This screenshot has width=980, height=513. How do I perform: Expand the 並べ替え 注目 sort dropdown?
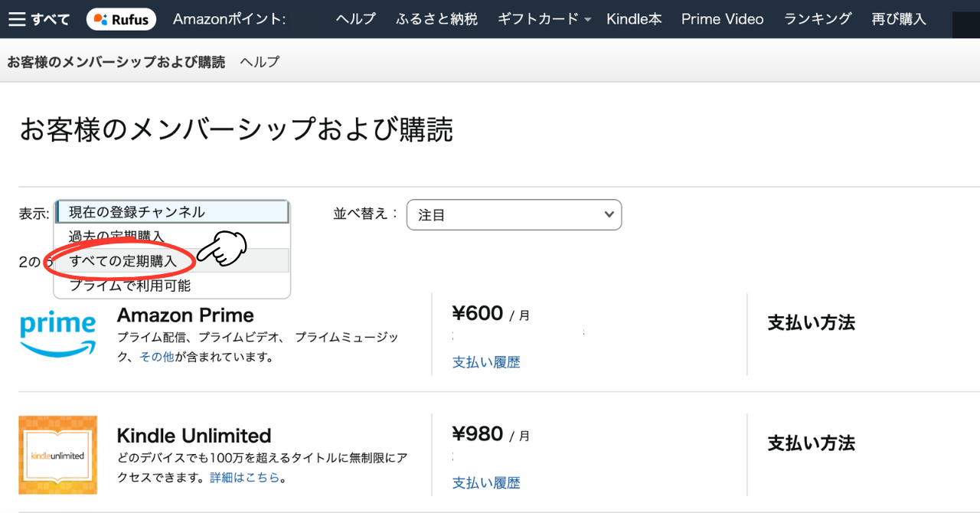point(514,215)
